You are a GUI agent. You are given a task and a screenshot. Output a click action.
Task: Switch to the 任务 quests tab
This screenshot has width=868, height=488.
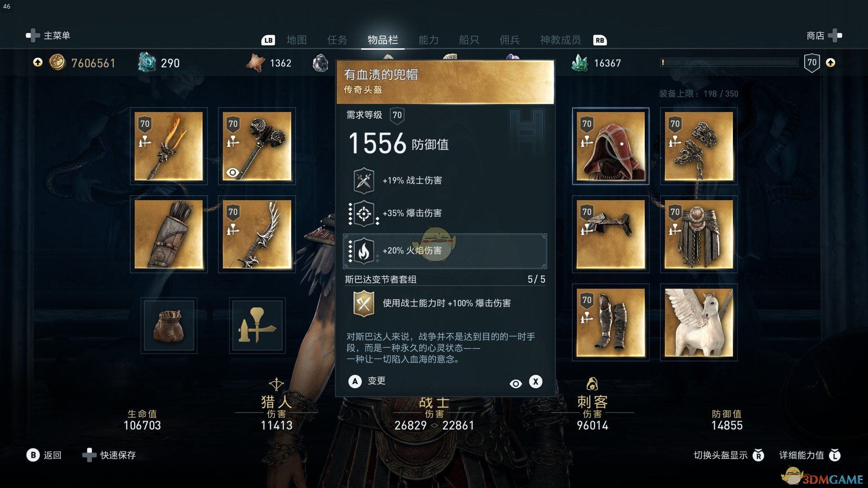pos(337,40)
